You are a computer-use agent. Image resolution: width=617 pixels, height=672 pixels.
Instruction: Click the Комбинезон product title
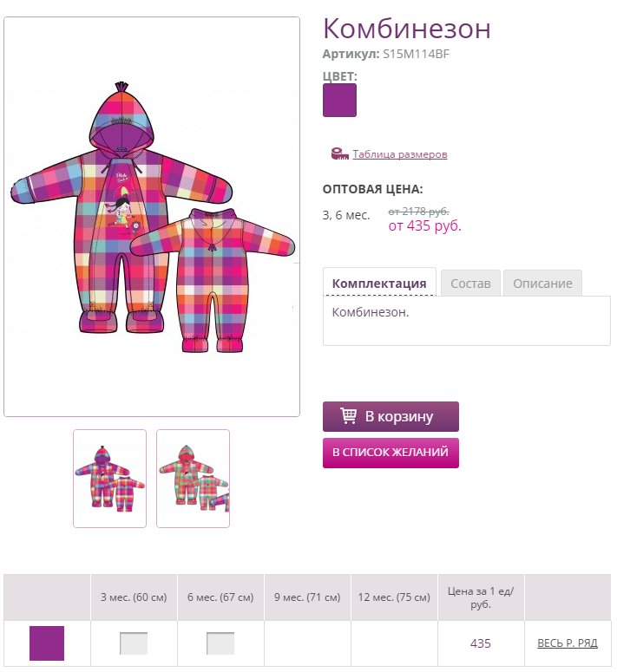[406, 29]
